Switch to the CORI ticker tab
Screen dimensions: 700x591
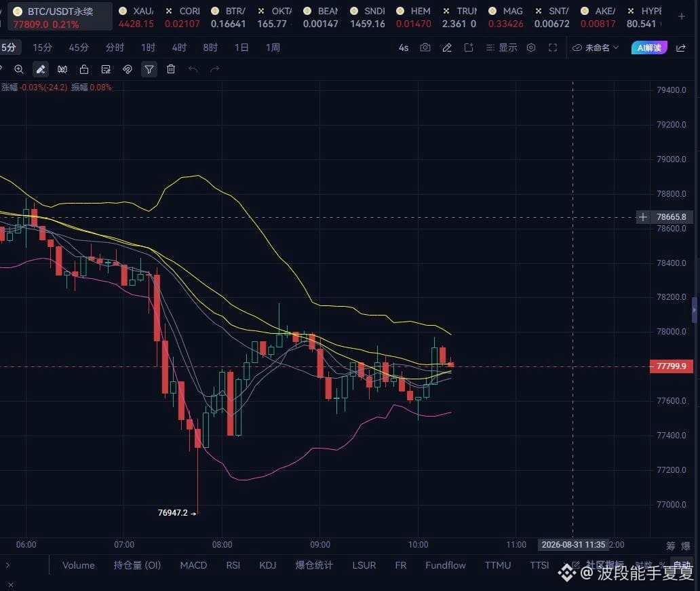point(182,17)
